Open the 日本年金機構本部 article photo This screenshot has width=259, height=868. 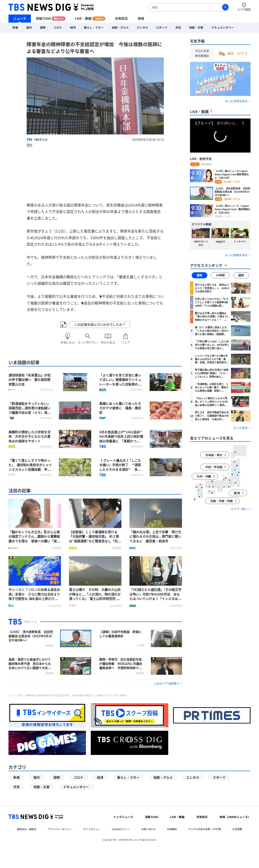tap(95, 96)
